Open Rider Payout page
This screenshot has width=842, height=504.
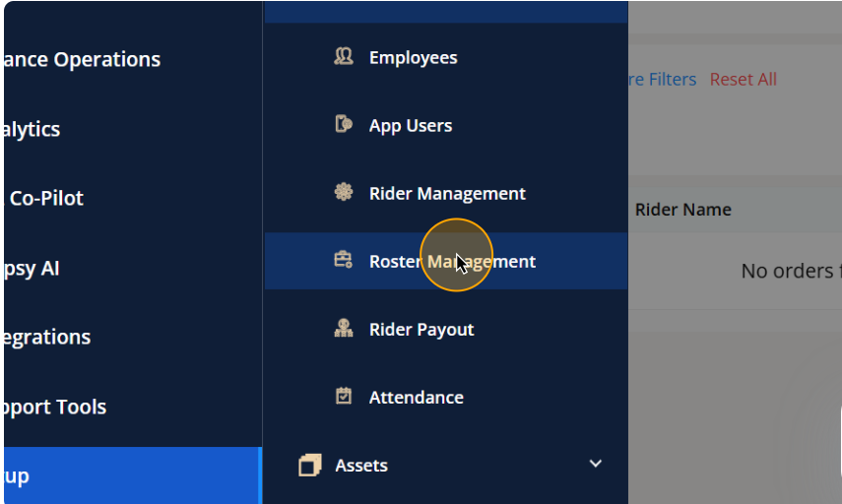click(446, 329)
